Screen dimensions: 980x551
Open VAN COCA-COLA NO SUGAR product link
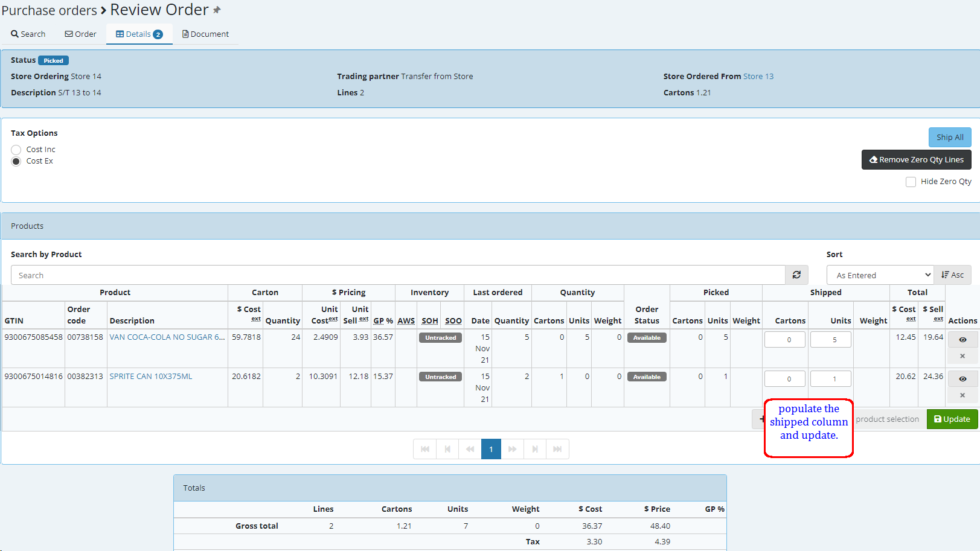click(x=167, y=337)
